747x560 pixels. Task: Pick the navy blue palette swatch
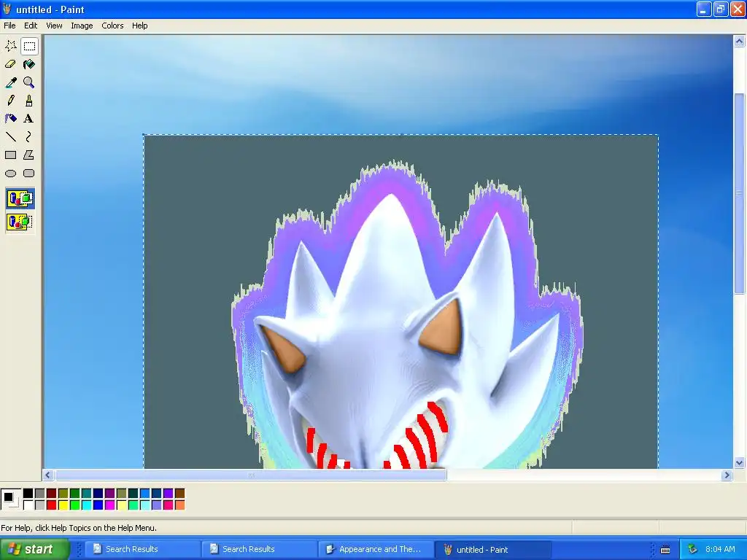[x=98, y=494]
